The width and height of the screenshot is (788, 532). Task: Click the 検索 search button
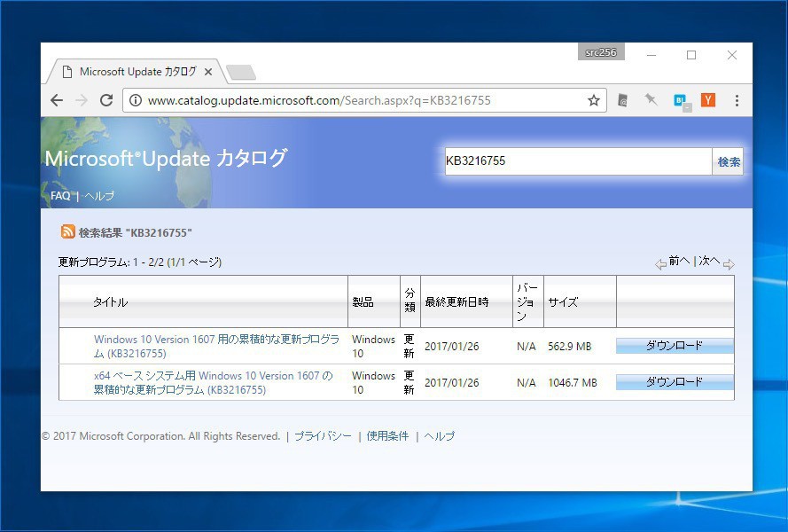pyautogui.click(x=728, y=161)
